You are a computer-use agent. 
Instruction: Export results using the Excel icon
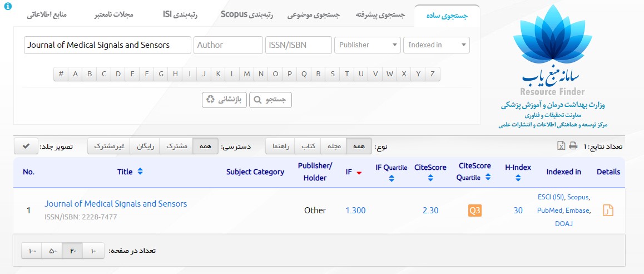pos(561,146)
